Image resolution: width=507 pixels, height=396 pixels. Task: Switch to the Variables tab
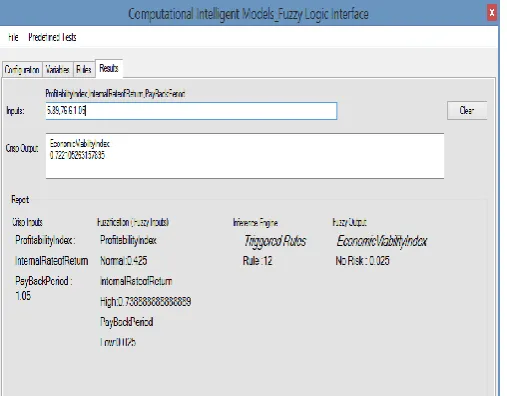58,69
